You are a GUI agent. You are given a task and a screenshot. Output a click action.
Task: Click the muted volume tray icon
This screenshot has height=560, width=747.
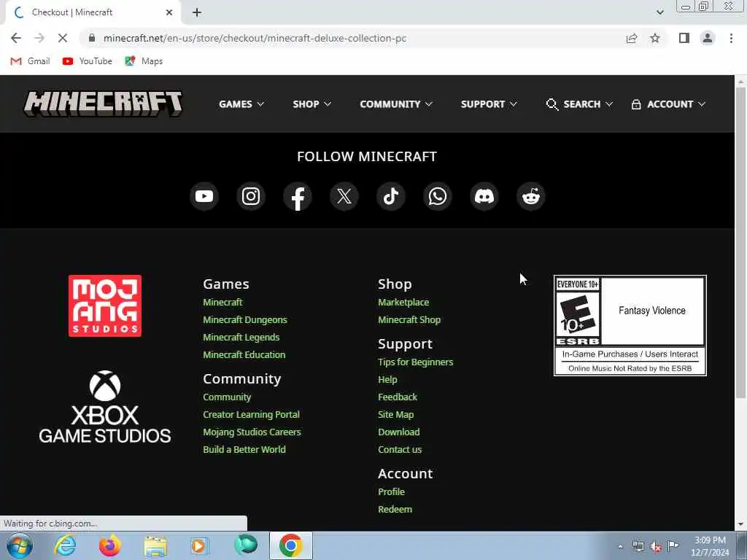point(656,547)
